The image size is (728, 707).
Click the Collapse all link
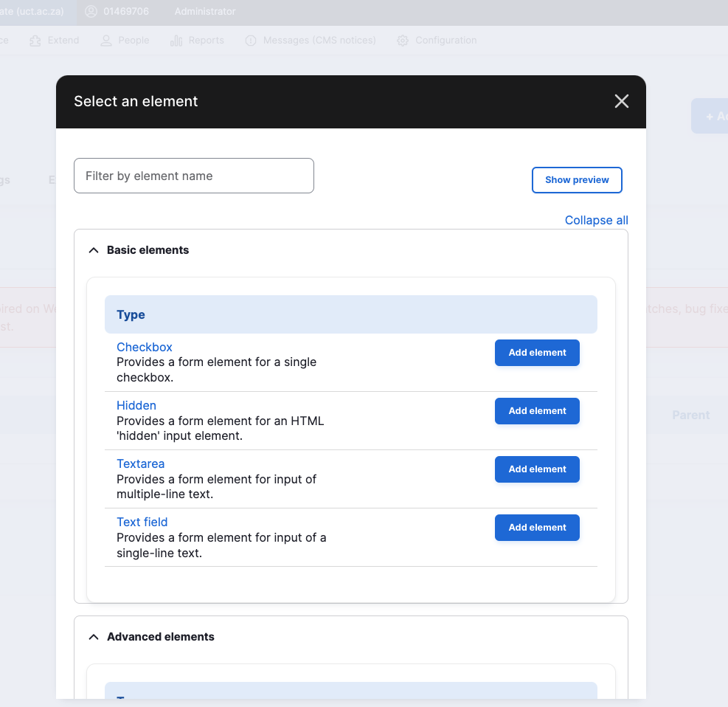pyautogui.click(x=596, y=220)
